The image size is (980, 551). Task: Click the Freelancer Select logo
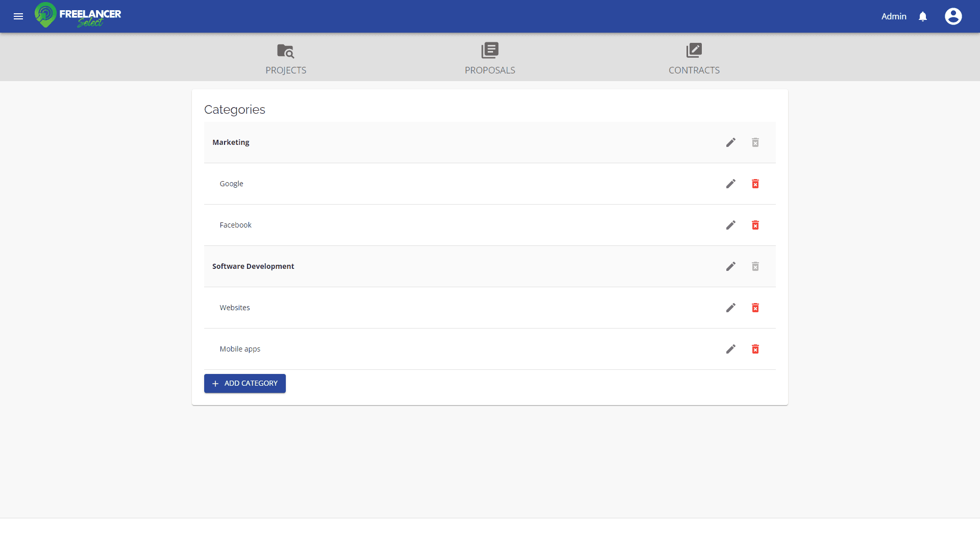78,15
